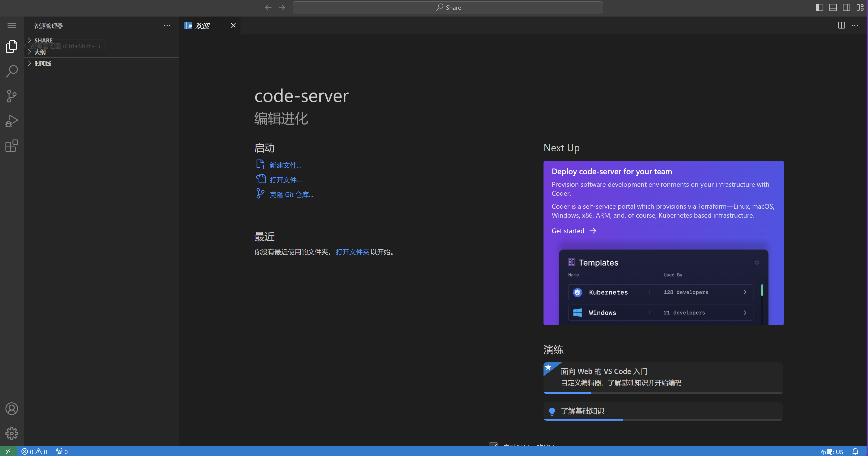Click the forwarded ports status item
Image resolution: width=868 pixels, height=456 pixels.
(62, 452)
